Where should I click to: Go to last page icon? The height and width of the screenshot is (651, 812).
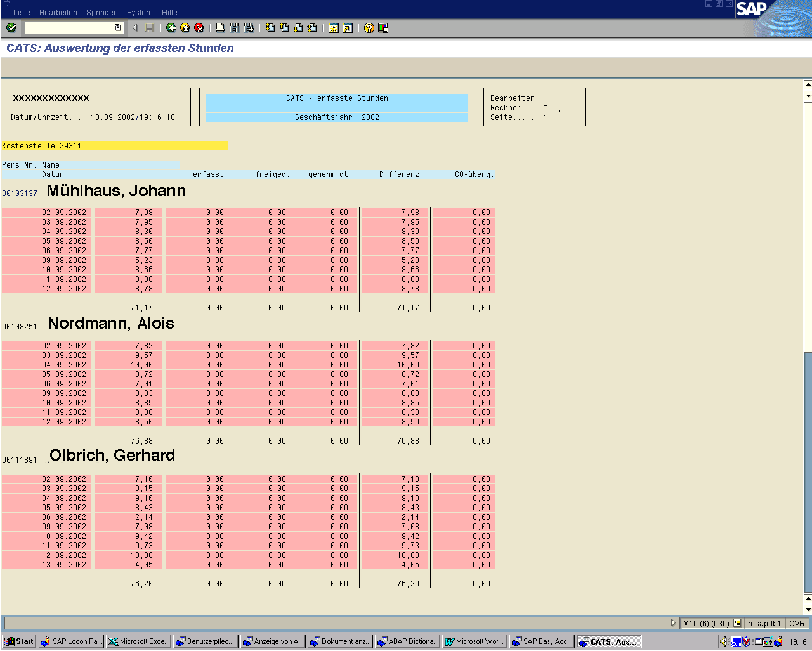tap(312, 28)
